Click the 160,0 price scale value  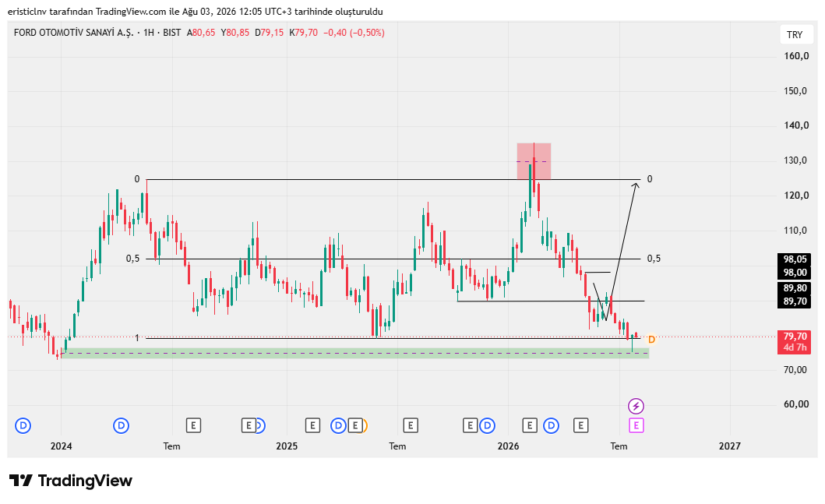coord(795,56)
